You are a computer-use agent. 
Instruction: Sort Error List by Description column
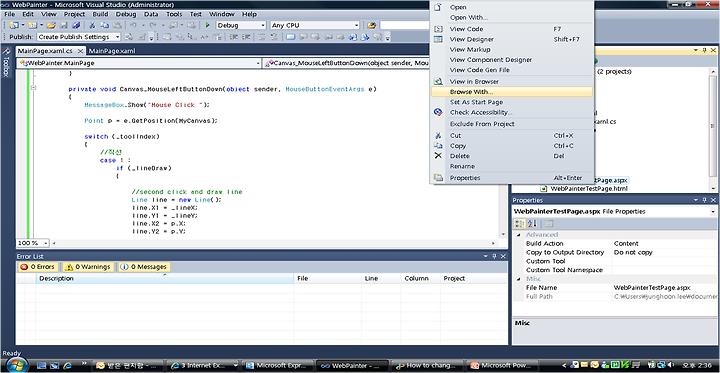pos(164,278)
